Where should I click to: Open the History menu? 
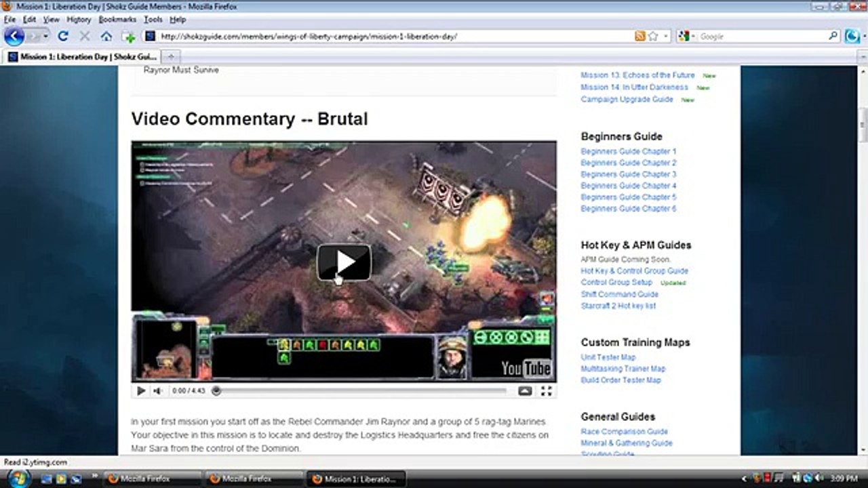[x=79, y=20]
